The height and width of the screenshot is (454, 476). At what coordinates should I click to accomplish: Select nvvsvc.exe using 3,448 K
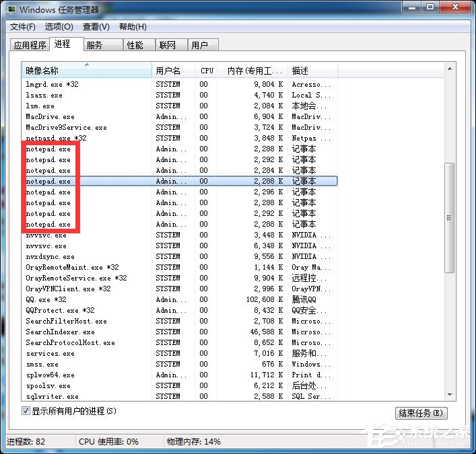click(180, 235)
